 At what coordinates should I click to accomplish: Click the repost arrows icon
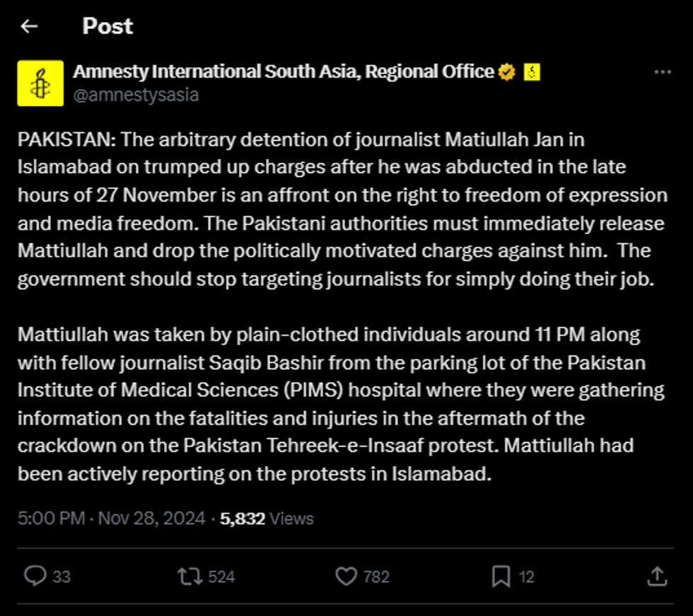pos(189,576)
